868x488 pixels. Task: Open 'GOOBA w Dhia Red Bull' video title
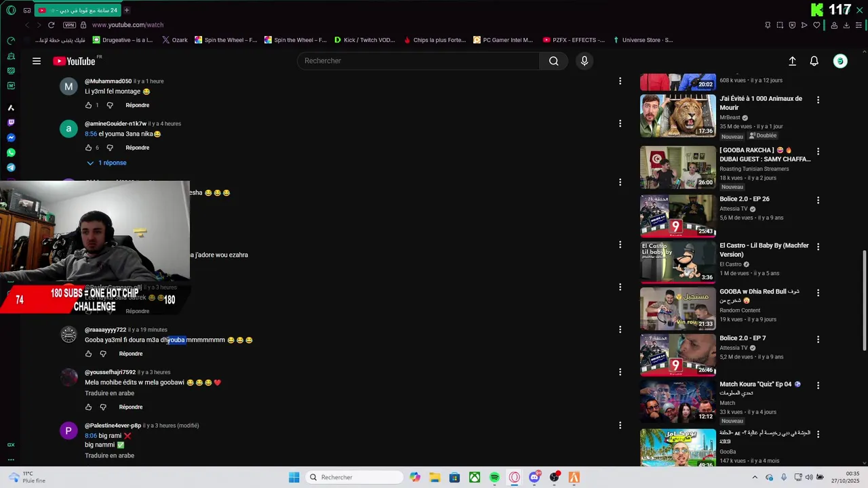pyautogui.click(x=759, y=296)
